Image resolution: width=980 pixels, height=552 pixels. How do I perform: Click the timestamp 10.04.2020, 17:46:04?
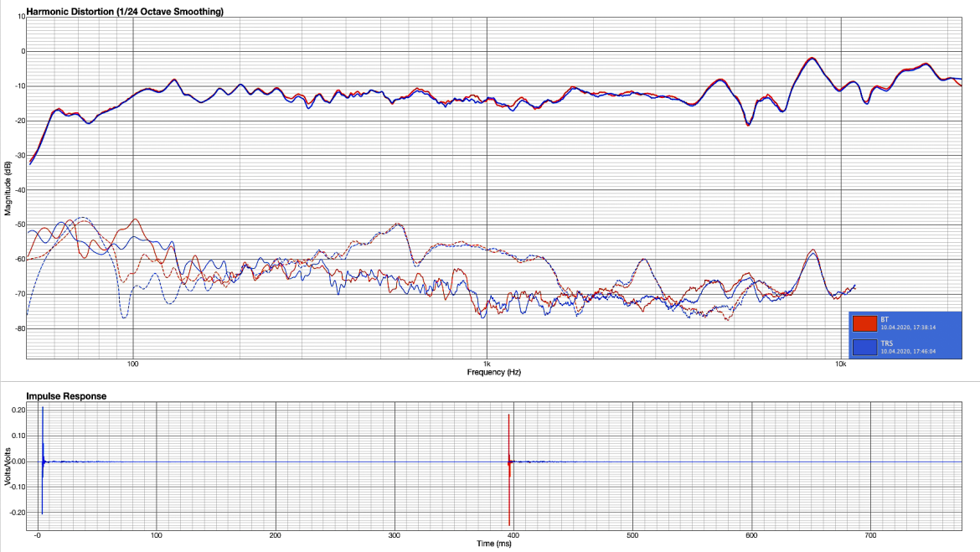(908, 351)
